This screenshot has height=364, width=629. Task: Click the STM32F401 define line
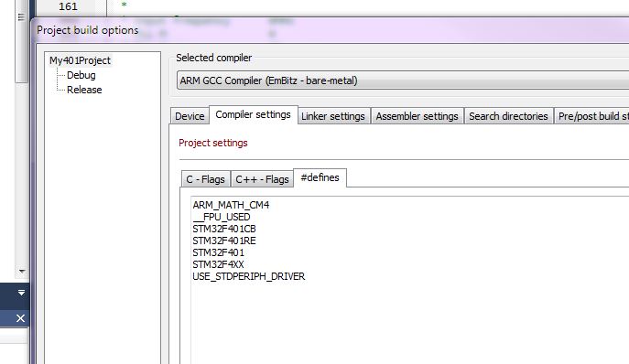pyautogui.click(x=218, y=252)
